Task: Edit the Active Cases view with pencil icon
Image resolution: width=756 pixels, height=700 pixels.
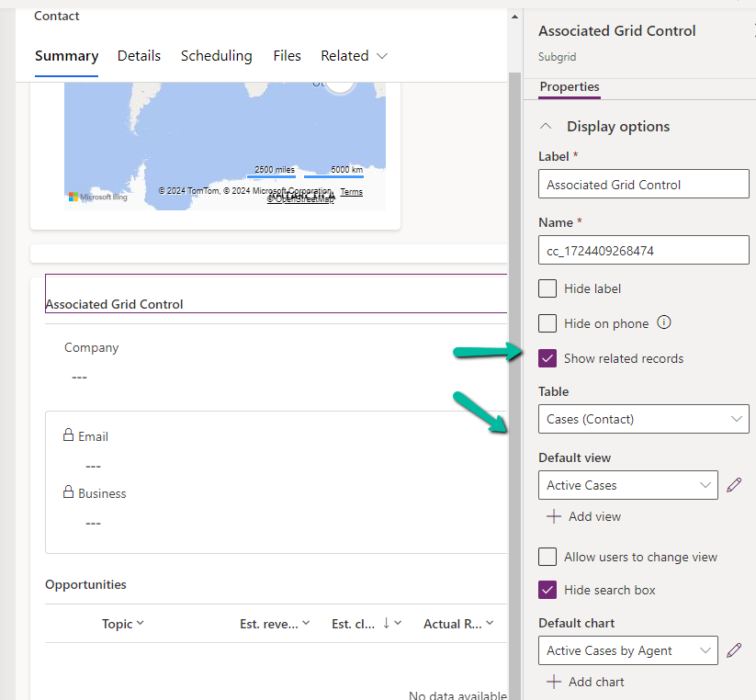Action: (734, 485)
